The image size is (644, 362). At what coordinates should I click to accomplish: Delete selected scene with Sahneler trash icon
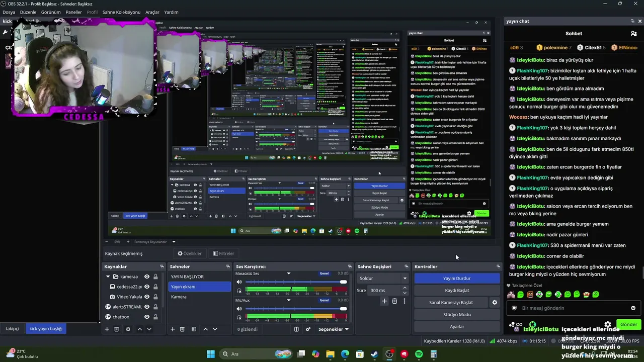coord(182,329)
